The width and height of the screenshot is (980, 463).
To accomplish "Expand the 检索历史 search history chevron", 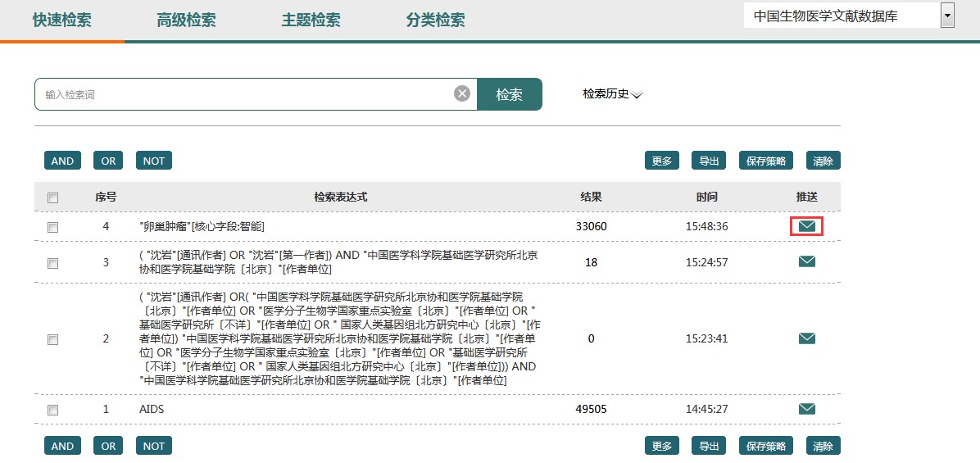I will [x=637, y=95].
